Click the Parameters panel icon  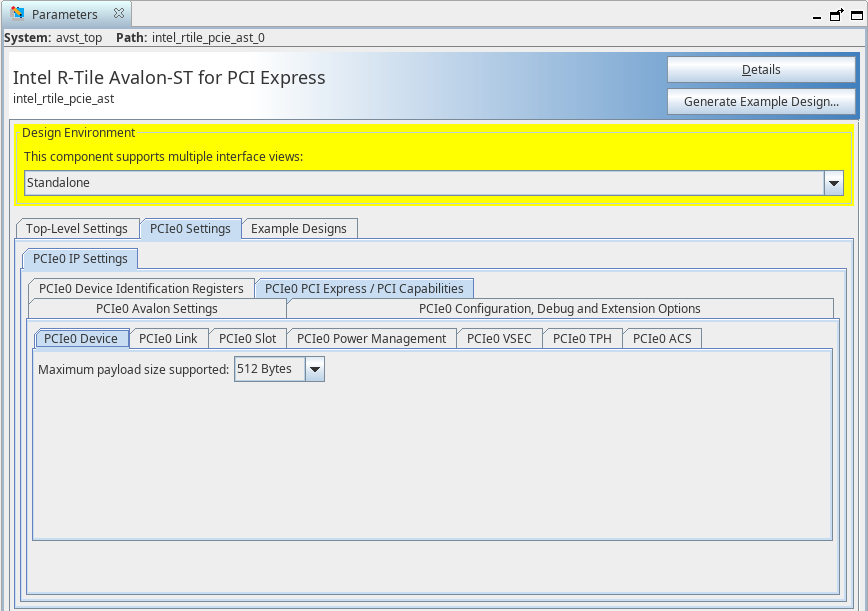click(x=17, y=13)
